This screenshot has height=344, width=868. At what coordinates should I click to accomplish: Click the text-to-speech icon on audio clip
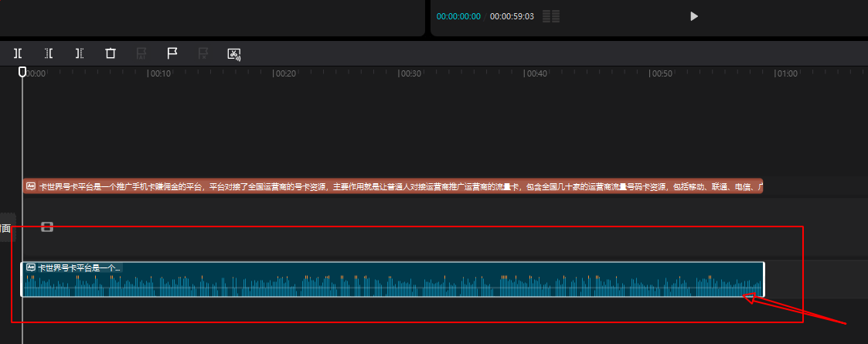31,267
